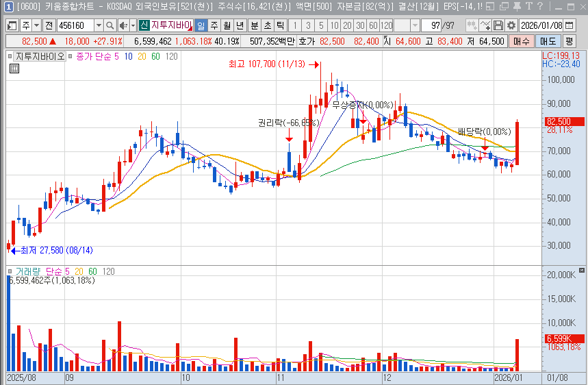Click the 전 button

(49, 25)
